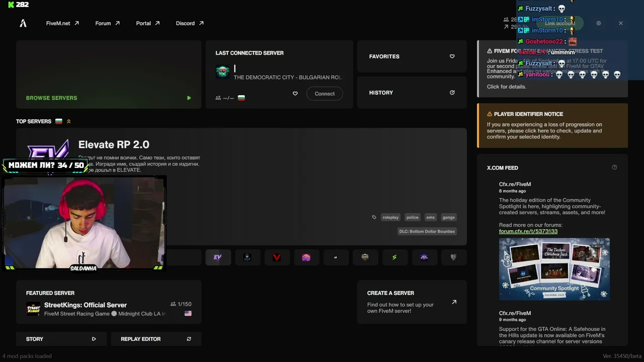Click the warning icon on Player Identifier Notice
Image resolution: width=644 pixels, height=362 pixels.
click(x=490, y=114)
